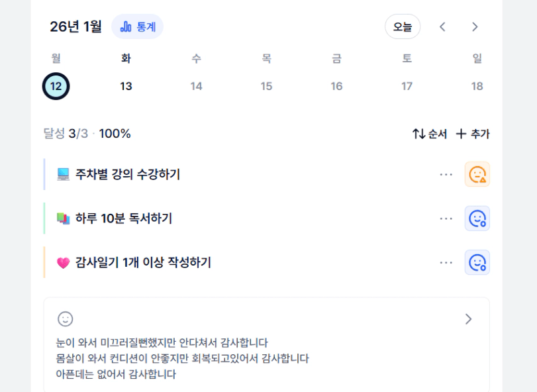Open the 주차별 강의 수강하기 goal
The height and width of the screenshot is (392, 537).
pos(127,175)
